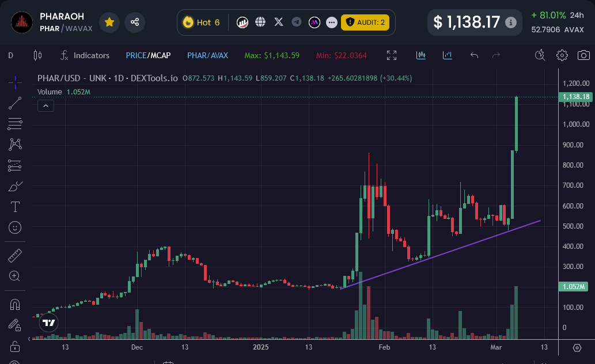Open the brush drawing tool
Viewport: 595px width, 364px height.
pos(15,187)
